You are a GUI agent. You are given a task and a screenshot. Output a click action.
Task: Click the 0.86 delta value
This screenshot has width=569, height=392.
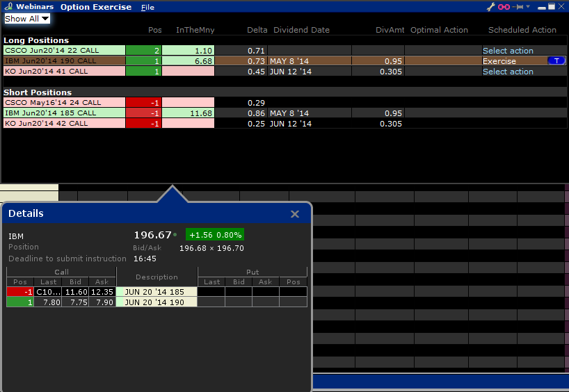tap(256, 113)
